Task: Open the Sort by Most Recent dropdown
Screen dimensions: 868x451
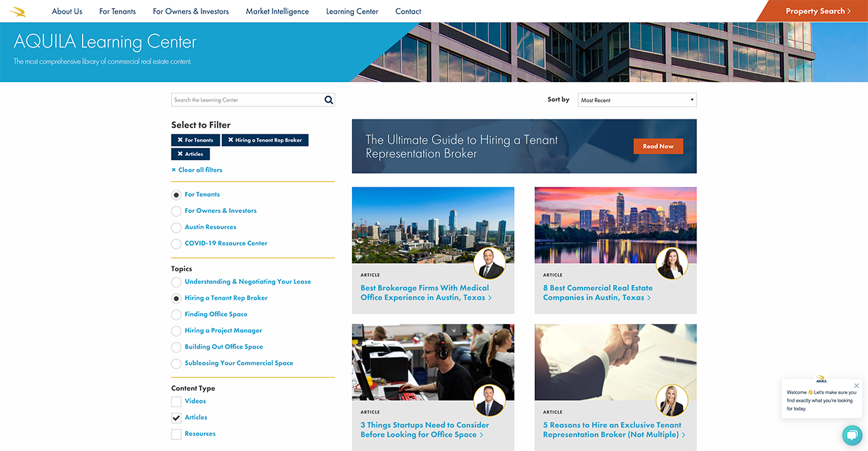Action: click(x=637, y=100)
